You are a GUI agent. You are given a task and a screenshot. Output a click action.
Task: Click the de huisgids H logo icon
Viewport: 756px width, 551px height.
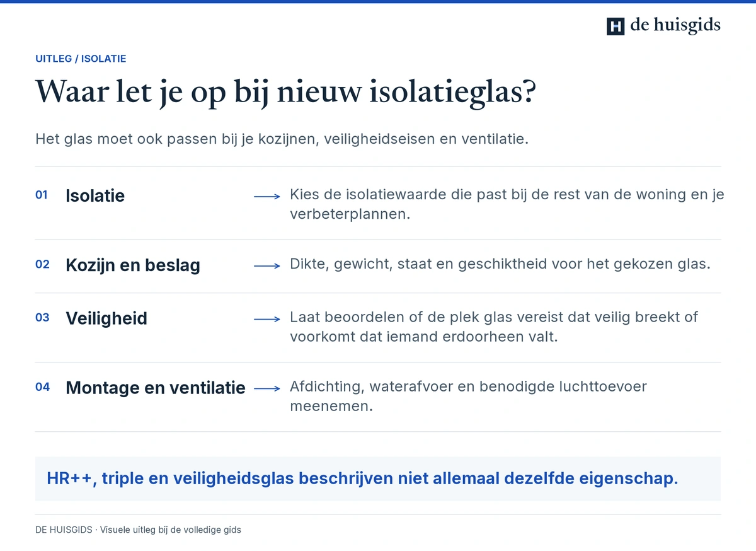[616, 26]
